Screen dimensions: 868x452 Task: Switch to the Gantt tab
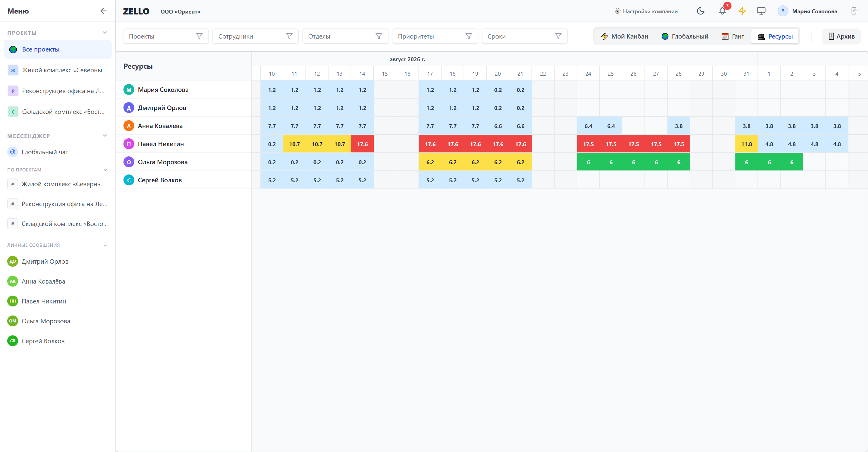(x=733, y=36)
